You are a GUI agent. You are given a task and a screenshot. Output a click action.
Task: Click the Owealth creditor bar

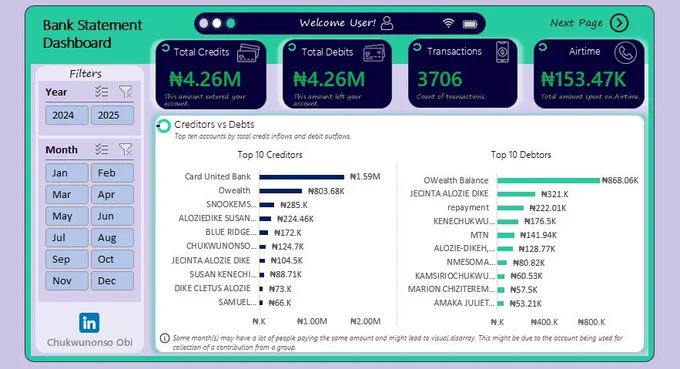281,191
